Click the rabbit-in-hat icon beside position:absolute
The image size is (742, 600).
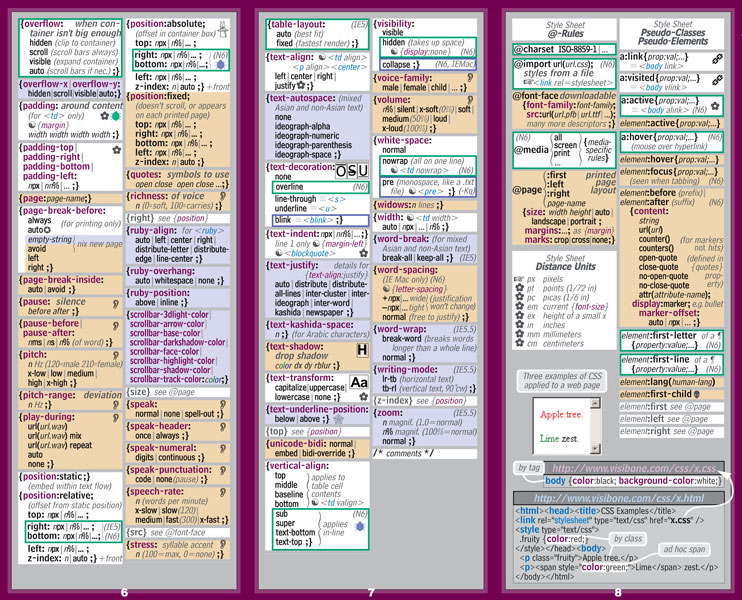223,29
